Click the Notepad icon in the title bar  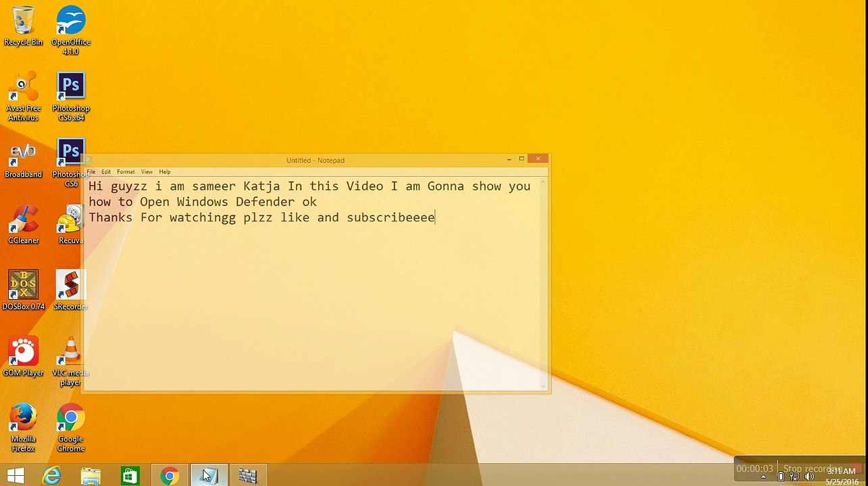88,160
